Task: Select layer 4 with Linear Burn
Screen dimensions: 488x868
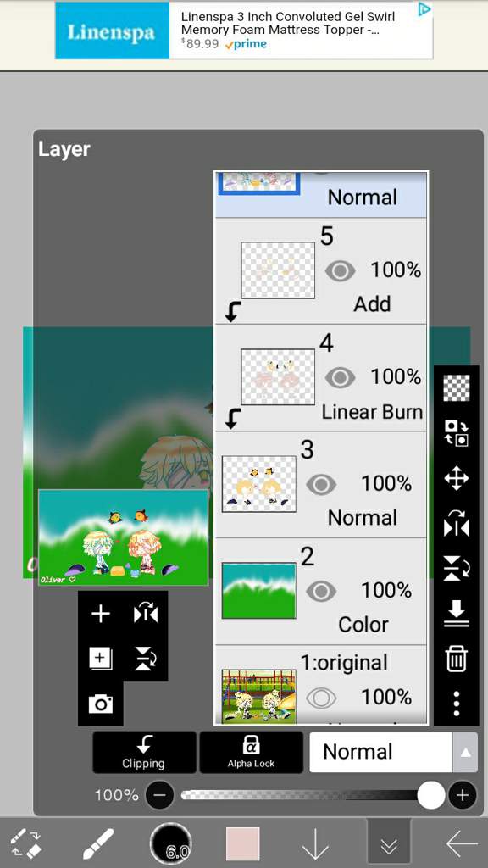Action: (321, 377)
